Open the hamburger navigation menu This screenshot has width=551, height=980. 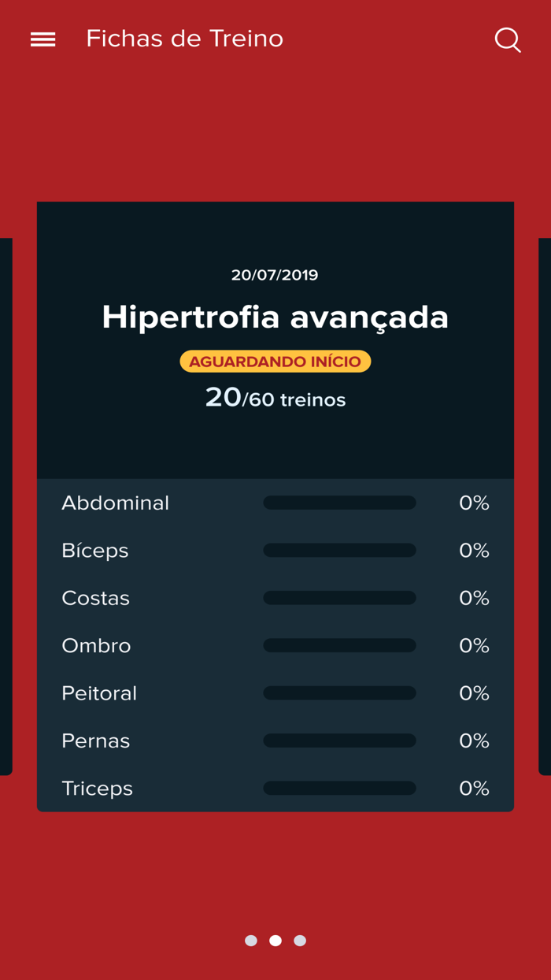[43, 38]
